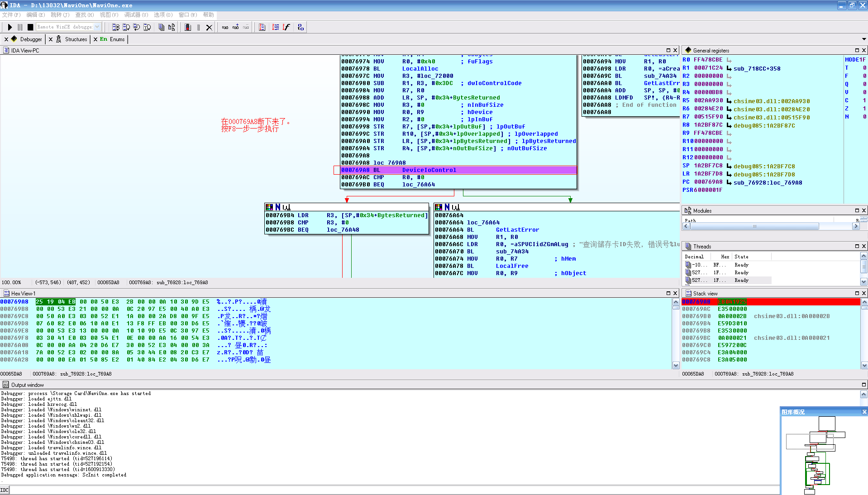Toggle the N flag value in registers
This screenshot has height=495, width=868.
[x=864, y=117]
